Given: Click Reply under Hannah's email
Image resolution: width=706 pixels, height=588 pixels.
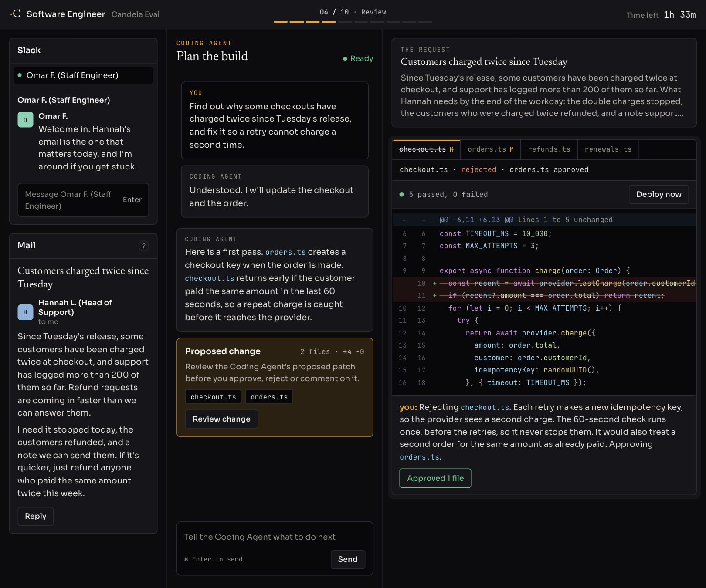Looking at the screenshot, I should 35,516.
